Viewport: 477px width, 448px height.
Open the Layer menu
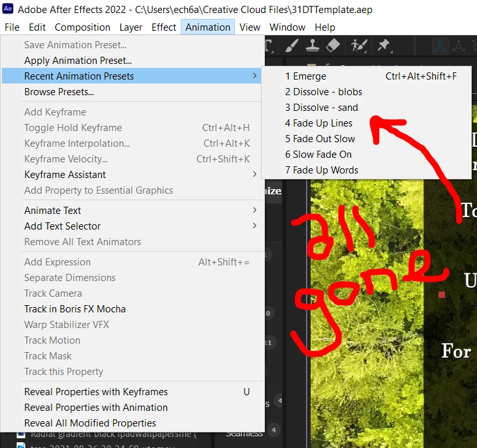(x=131, y=27)
